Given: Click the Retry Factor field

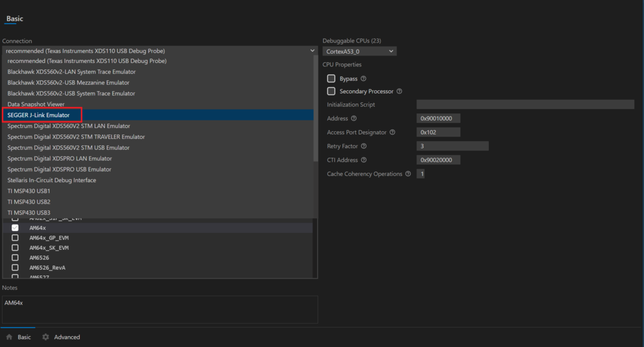Looking at the screenshot, I should [x=453, y=146].
